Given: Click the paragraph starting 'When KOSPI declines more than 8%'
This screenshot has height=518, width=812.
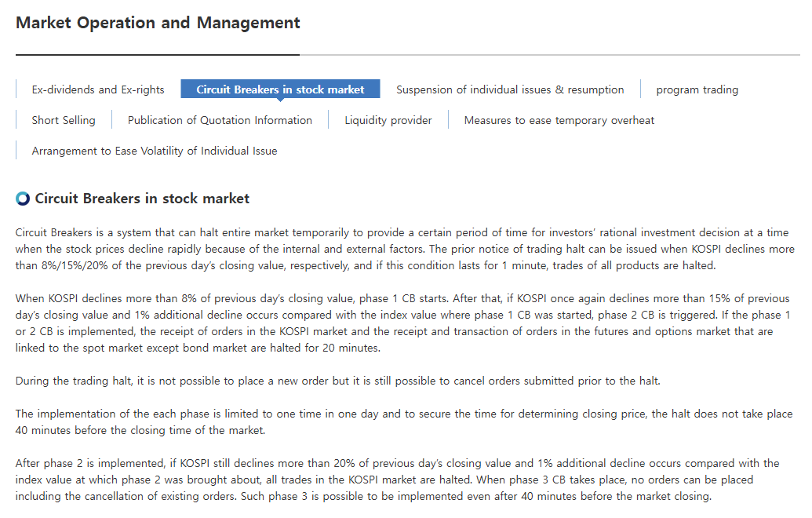Looking at the screenshot, I should coord(403,323).
